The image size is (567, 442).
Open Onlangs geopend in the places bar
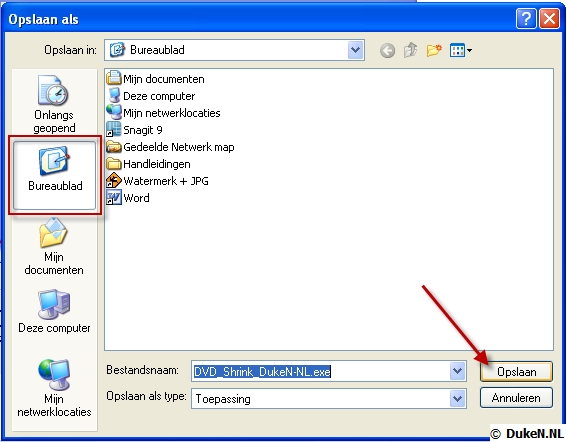(x=54, y=104)
